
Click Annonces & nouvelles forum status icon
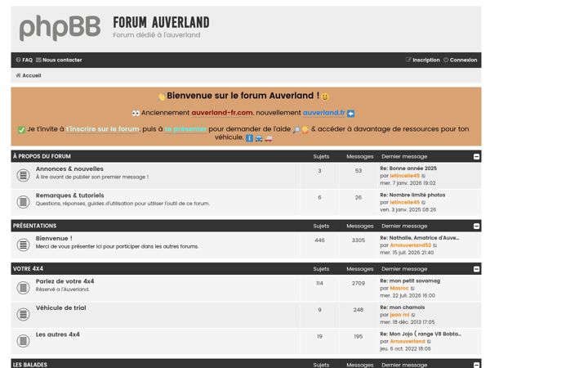(x=23, y=175)
